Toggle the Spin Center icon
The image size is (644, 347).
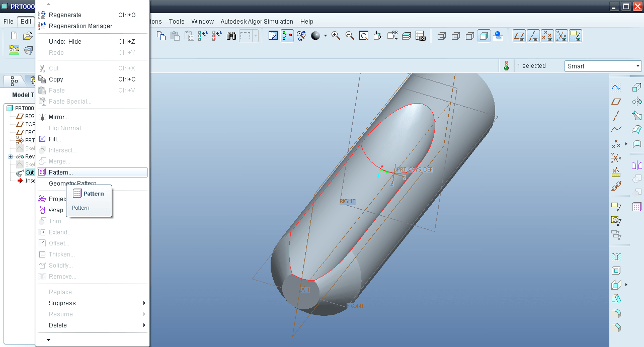[x=287, y=36]
